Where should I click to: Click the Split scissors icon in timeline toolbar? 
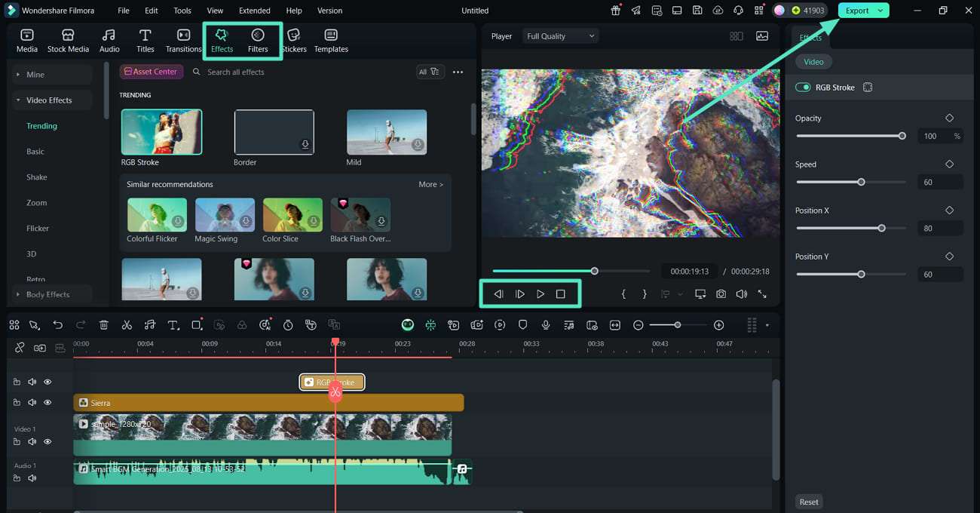(x=127, y=325)
